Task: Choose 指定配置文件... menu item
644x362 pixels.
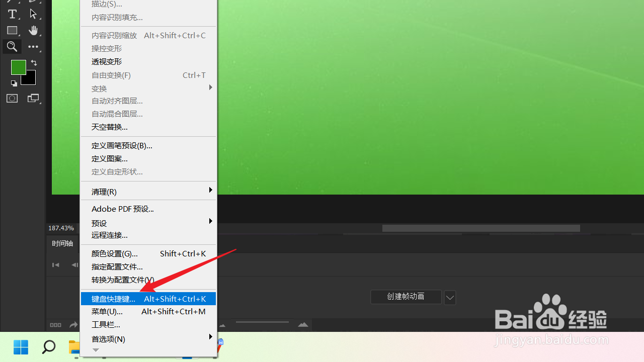Action: 148,266
